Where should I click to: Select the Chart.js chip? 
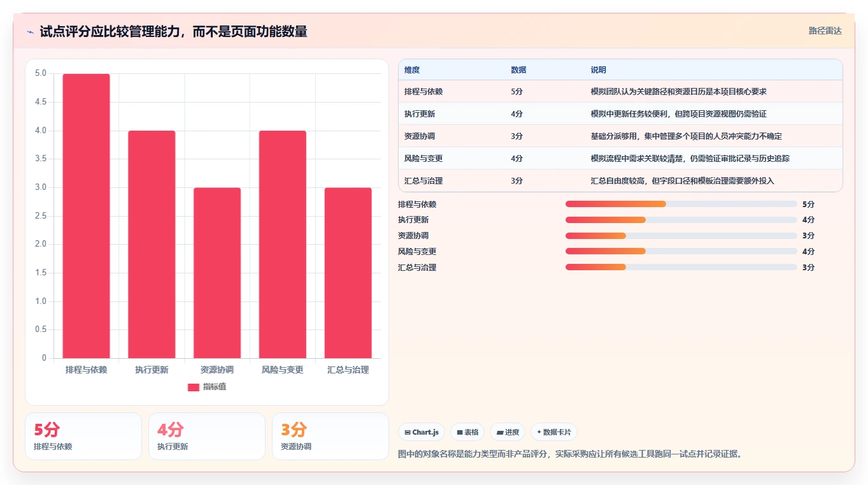[422, 432]
